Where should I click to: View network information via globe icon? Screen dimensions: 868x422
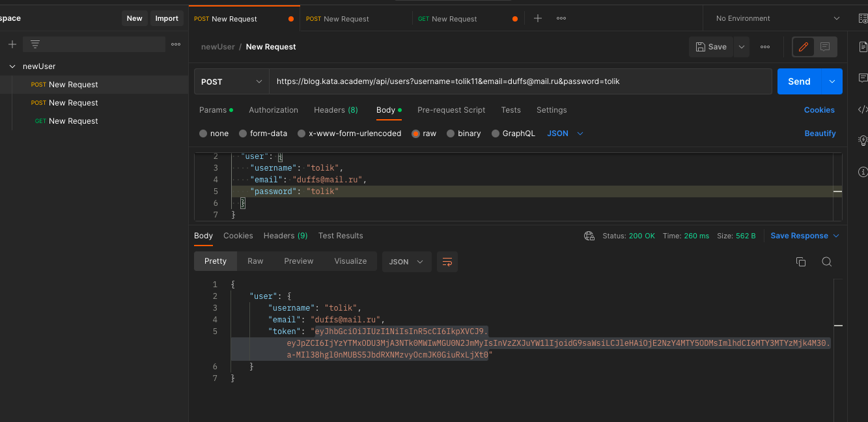[x=589, y=236]
